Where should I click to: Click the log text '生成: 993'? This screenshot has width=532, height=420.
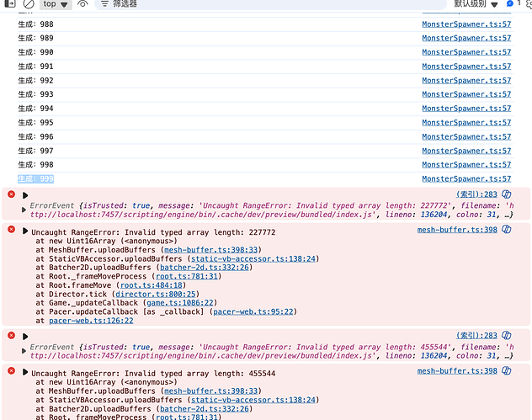point(35,94)
